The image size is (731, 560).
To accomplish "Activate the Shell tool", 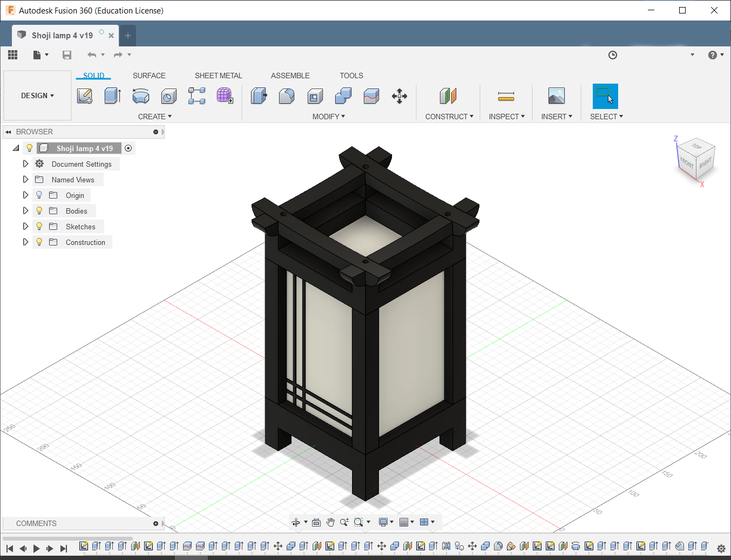I will coord(315,96).
